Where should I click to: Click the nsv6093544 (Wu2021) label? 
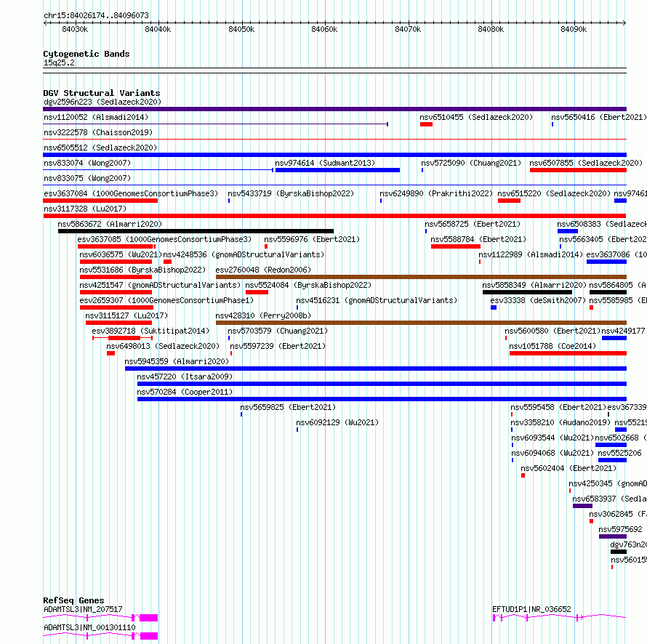pyautogui.click(x=552, y=438)
